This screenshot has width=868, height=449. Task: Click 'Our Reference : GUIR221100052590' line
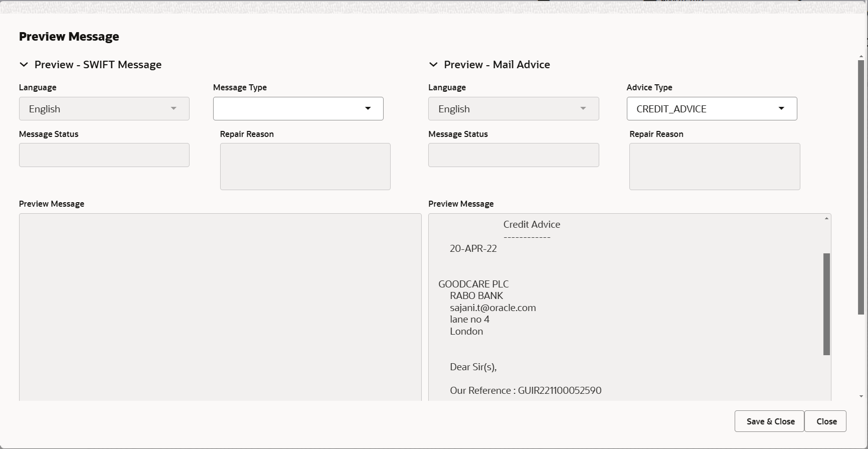click(526, 391)
